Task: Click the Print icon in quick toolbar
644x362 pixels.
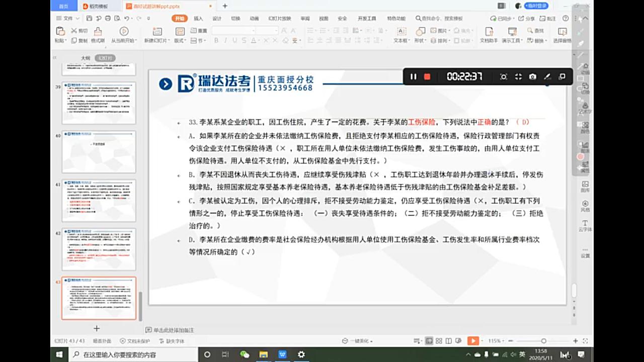Action: pyautogui.click(x=108, y=18)
